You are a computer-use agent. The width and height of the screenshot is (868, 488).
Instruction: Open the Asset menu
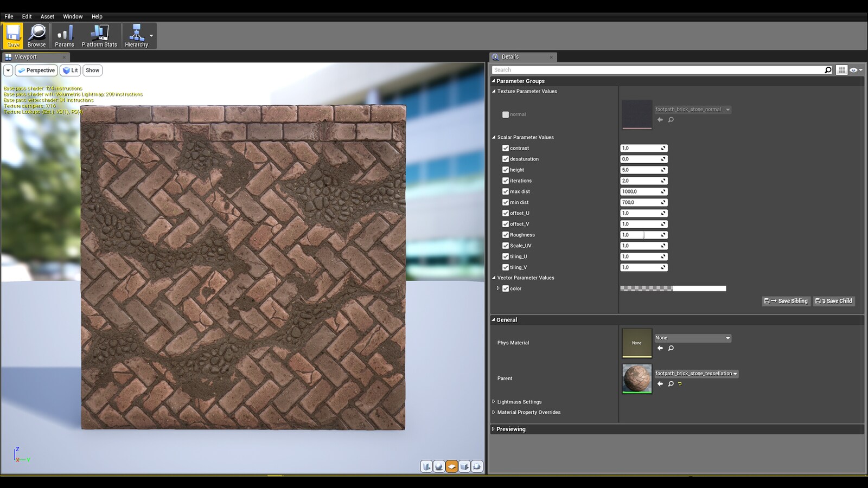point(47,16)
